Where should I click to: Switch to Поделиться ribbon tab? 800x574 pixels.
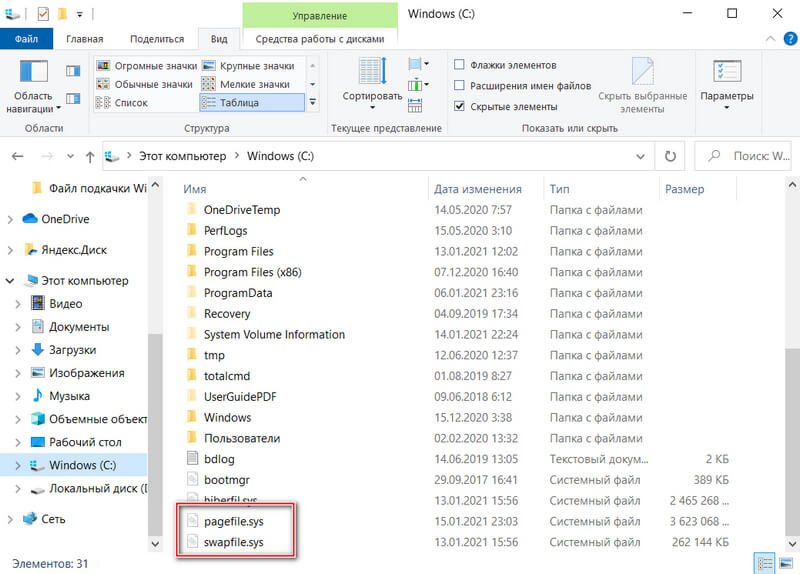coord(157,39)
